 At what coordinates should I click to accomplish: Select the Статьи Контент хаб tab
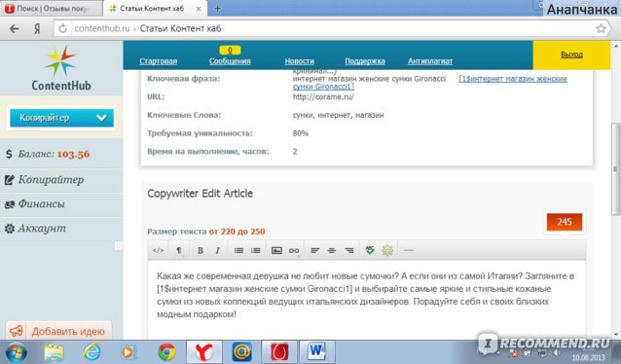pyautogui.click(x=152, y=9)
